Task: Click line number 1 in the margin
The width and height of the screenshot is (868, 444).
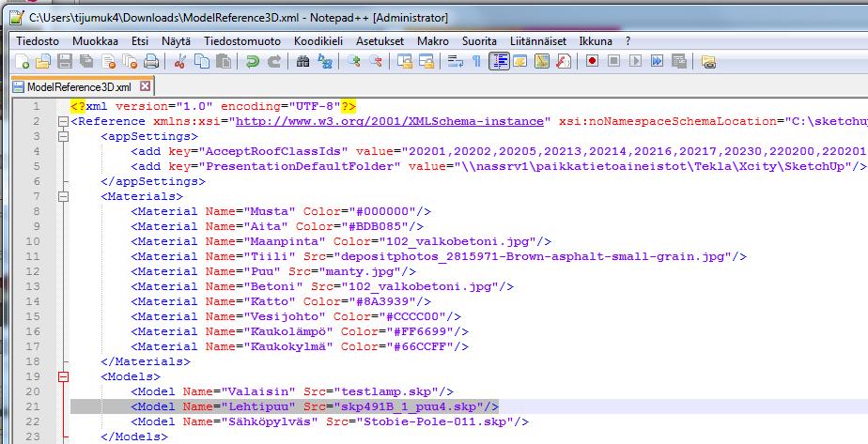Action: coord(36,106)
